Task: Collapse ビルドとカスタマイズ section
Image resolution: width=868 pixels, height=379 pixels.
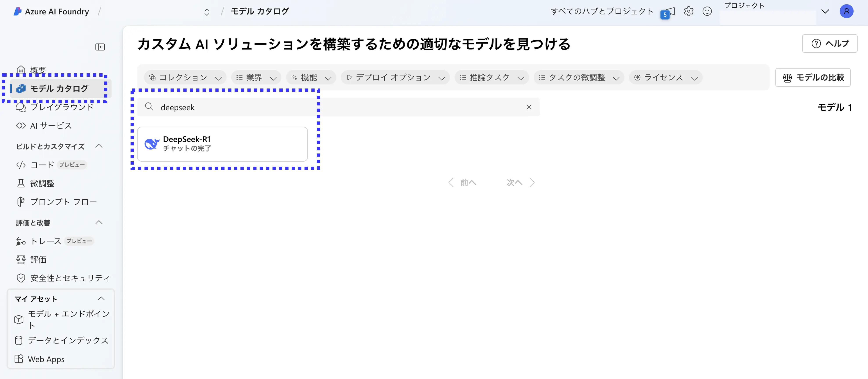Action: 99,146
